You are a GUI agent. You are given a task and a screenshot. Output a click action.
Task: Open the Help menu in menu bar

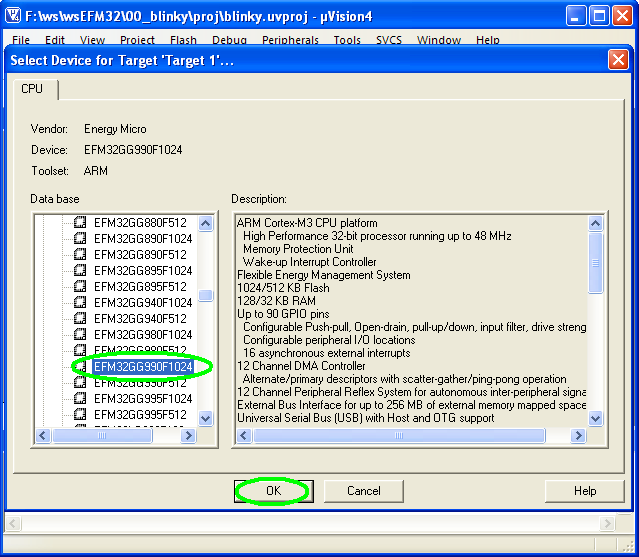point(487,40)
